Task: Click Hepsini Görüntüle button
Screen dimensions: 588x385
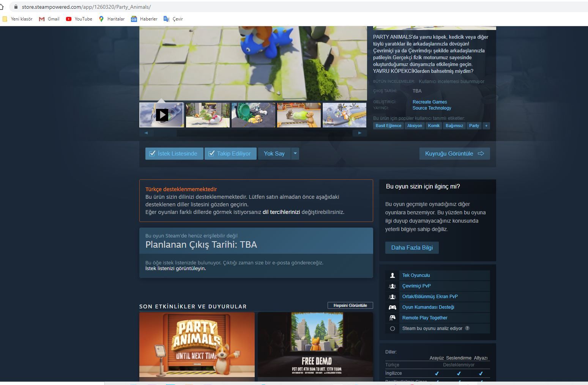Action: (350, 305)
